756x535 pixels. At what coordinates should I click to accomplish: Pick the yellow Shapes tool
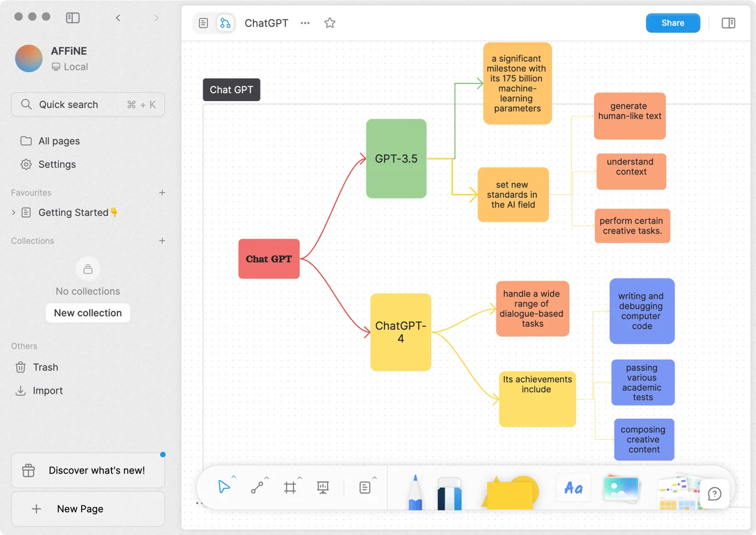pos(510,492)
